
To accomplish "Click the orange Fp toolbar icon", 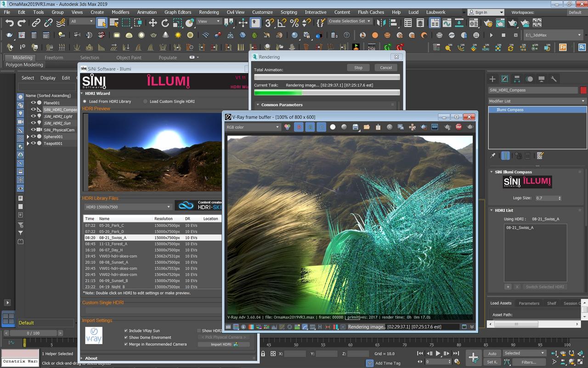I will point(563,47).
